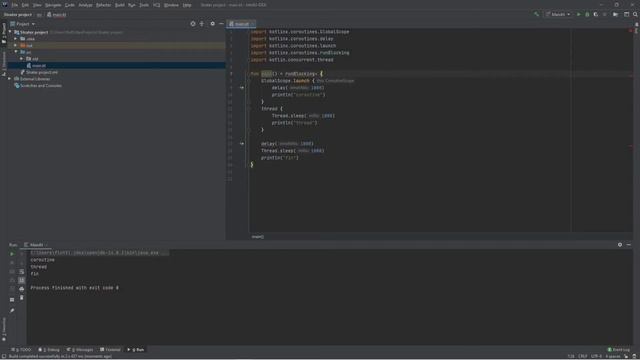Expand External Libraries node
This screenshot has width=640, height=360.
(10, 79)
